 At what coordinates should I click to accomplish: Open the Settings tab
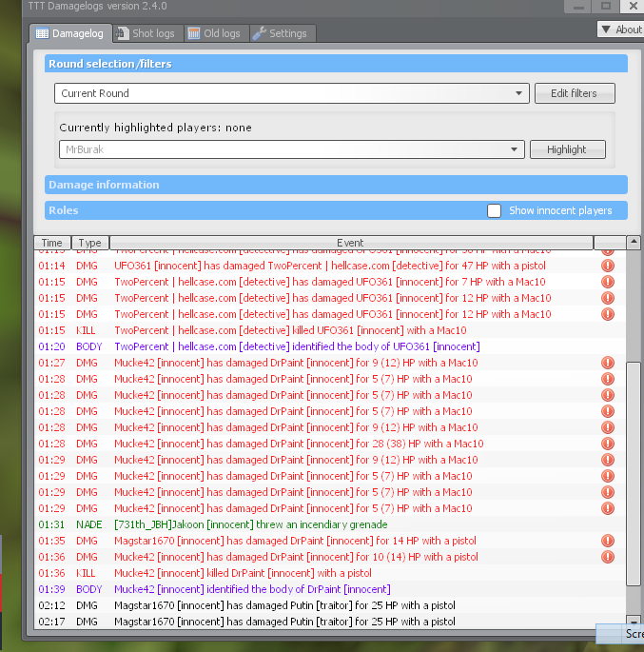[x=281, y=33]
